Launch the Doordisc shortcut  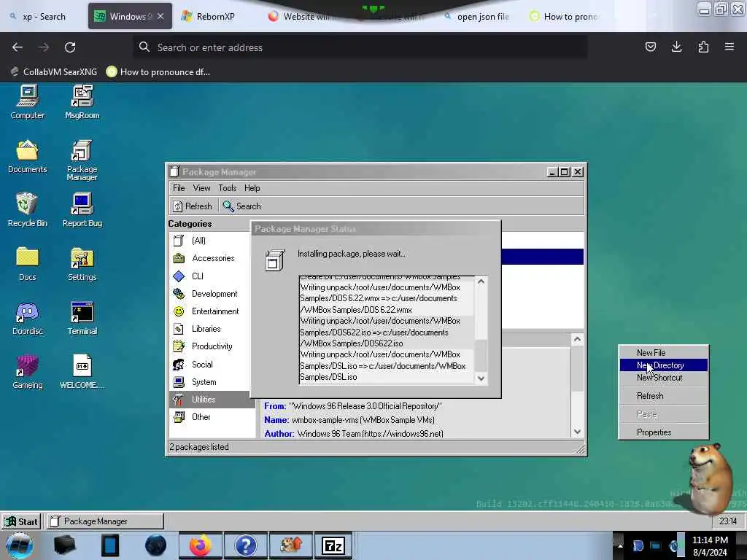point(27,318)
